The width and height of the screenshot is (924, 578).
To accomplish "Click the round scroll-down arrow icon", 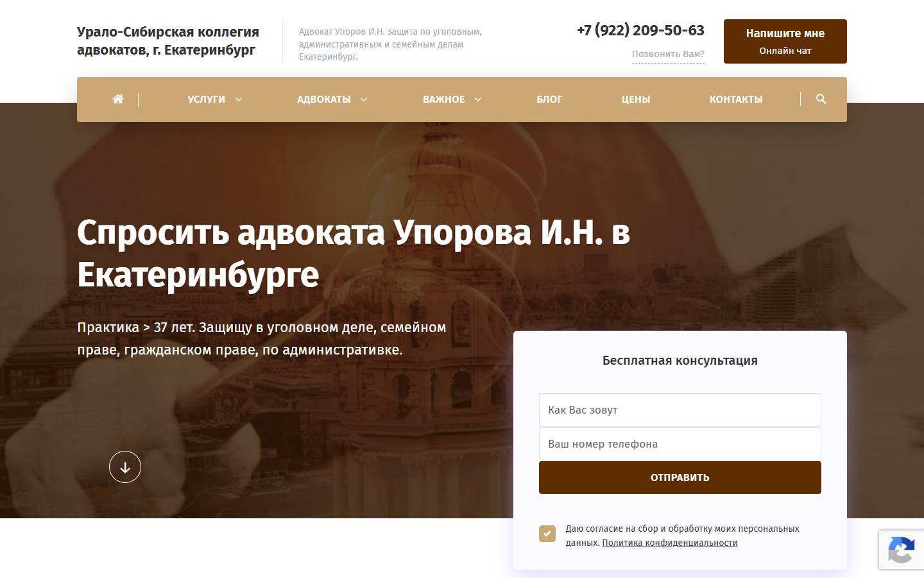I will coord(125,467).
